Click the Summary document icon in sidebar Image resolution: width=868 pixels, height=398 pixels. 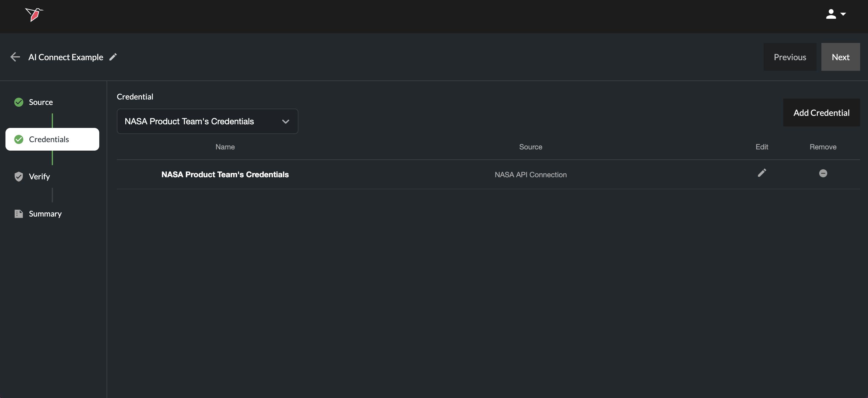click(x=19, y=214)
